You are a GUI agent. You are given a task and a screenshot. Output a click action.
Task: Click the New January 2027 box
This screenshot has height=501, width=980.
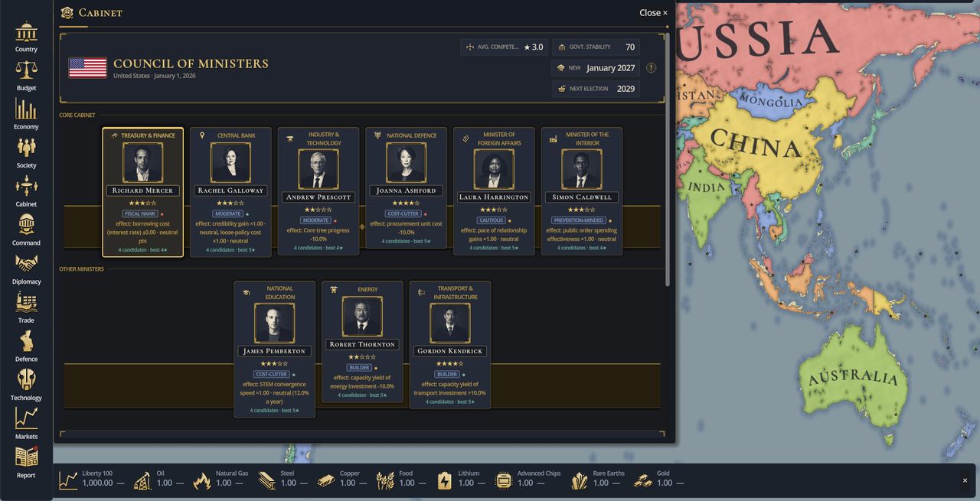596,68
